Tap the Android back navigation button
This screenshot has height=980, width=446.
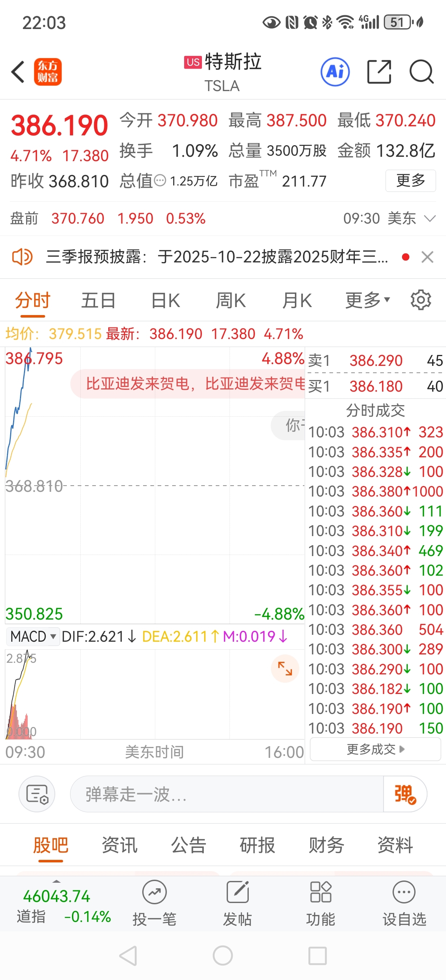pos(129,955)
